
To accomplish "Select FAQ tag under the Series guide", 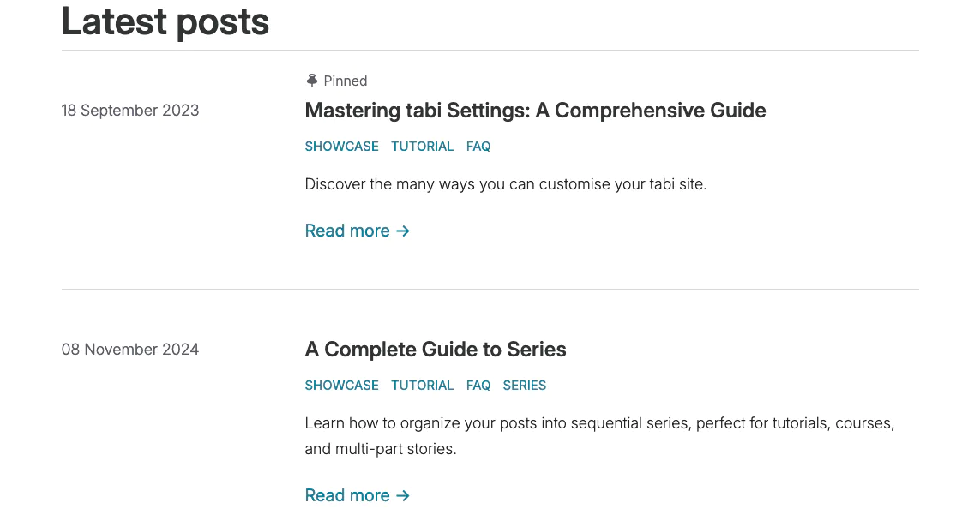I will [x=478, y=386].
